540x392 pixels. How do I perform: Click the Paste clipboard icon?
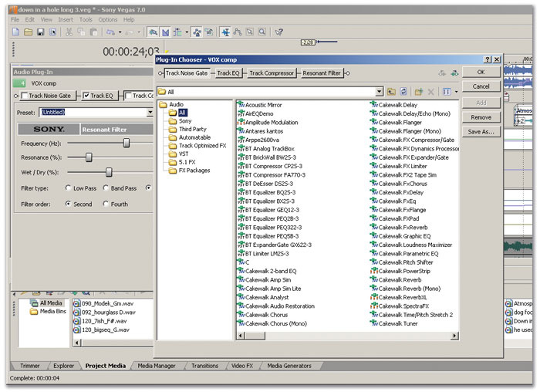click(93, 32)
